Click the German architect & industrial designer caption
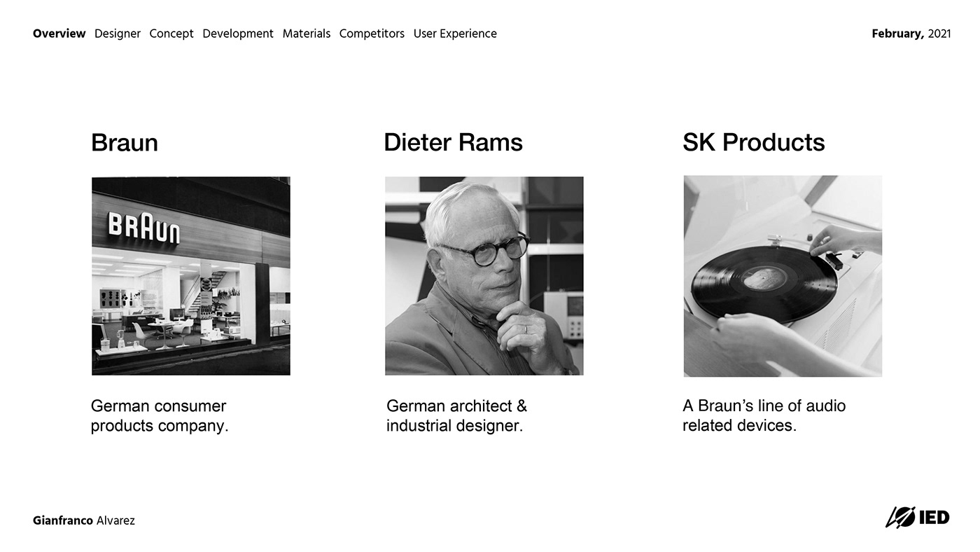 tap(456, 415)
